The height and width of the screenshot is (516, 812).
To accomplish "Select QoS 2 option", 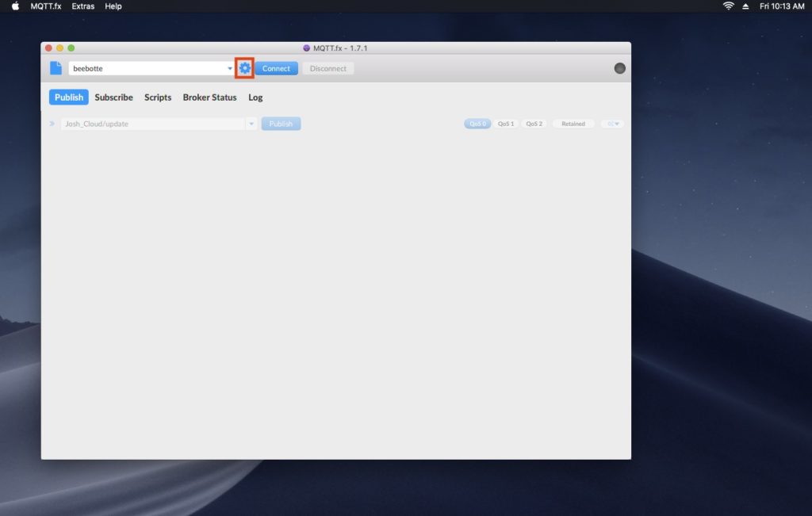I will [534, 124].
